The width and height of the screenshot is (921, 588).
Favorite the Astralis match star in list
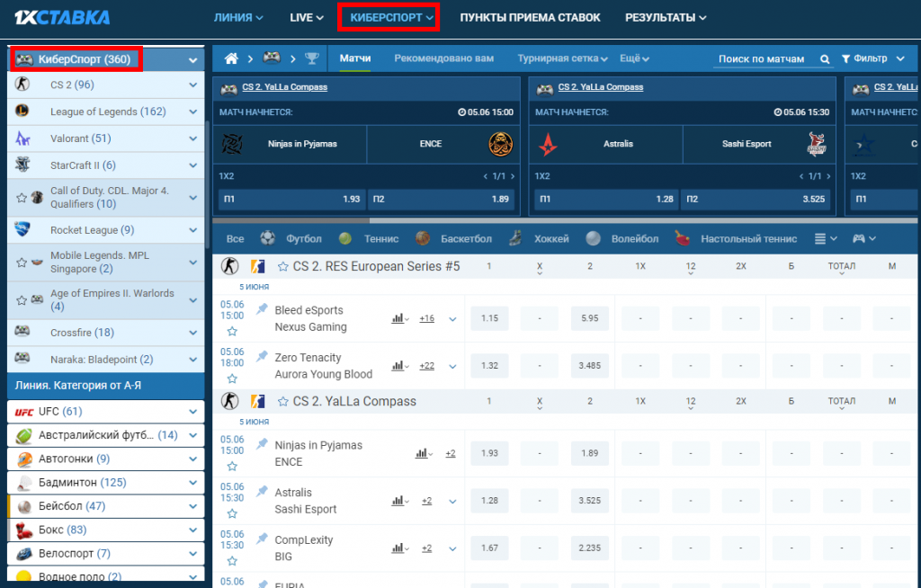pyautogui.click(x=232, y=514)
